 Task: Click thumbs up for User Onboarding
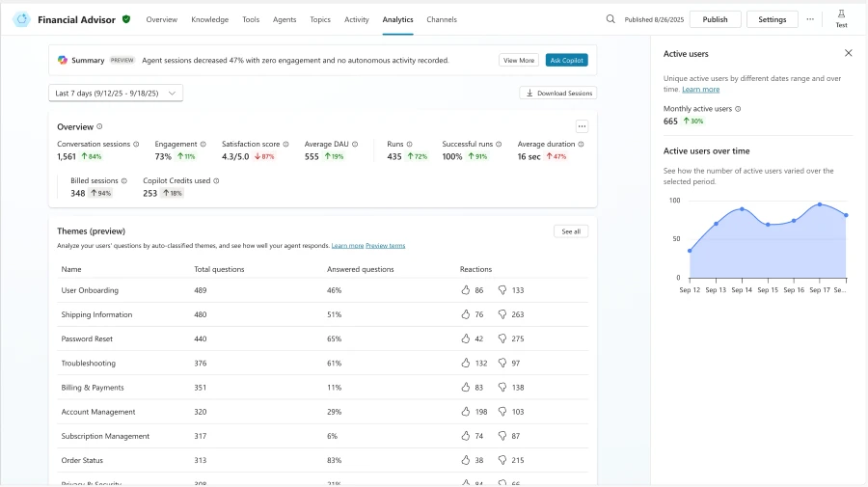(x=466, y=290)
